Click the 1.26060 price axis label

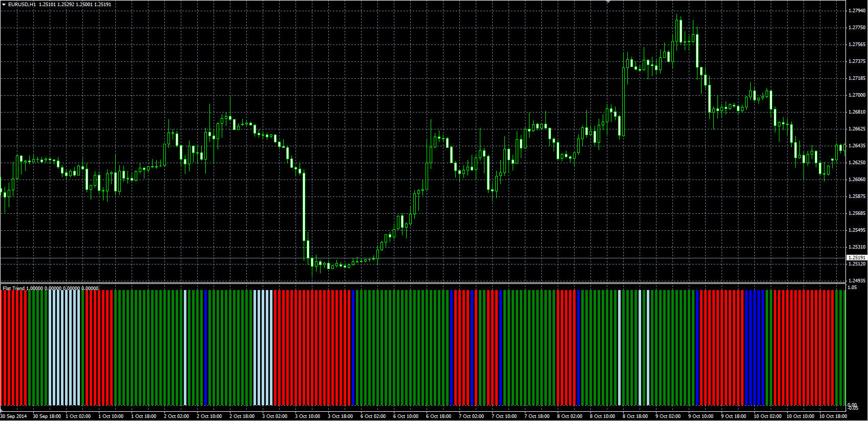(x=857, y=180)
